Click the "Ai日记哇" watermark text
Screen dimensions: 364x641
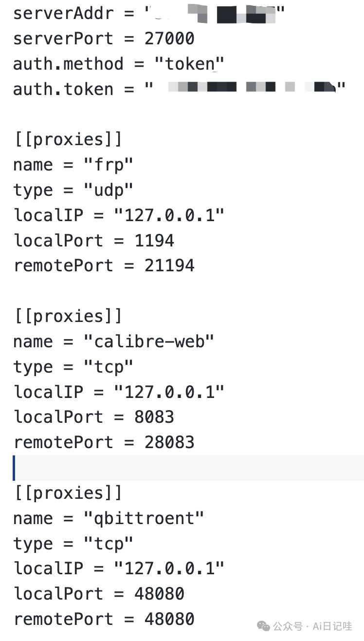[x=332, y=626]
